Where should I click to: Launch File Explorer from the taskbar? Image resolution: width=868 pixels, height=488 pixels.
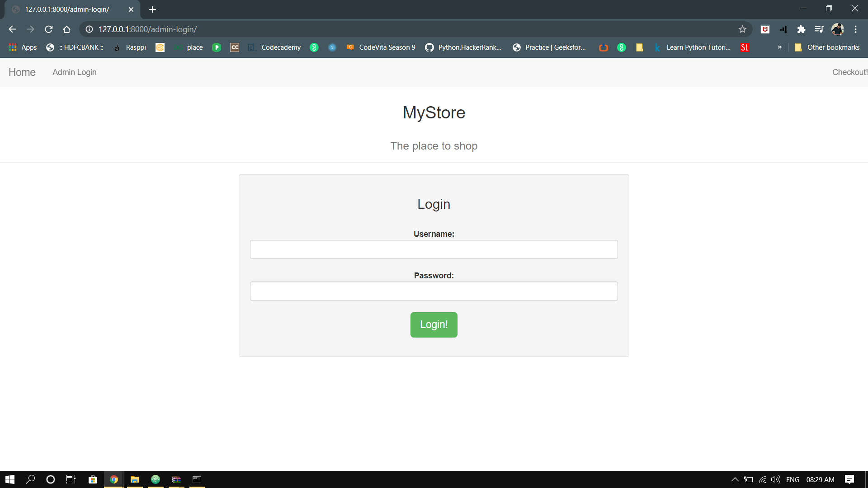[x=134, y=479]
